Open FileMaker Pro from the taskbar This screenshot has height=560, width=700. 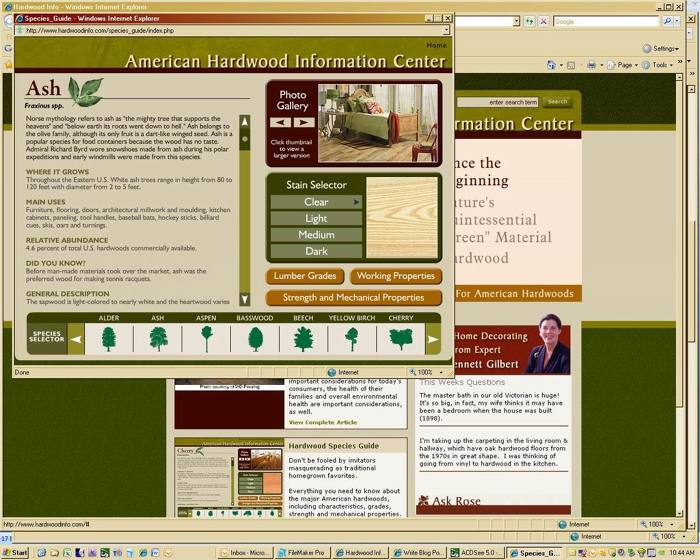click(303, 553)
